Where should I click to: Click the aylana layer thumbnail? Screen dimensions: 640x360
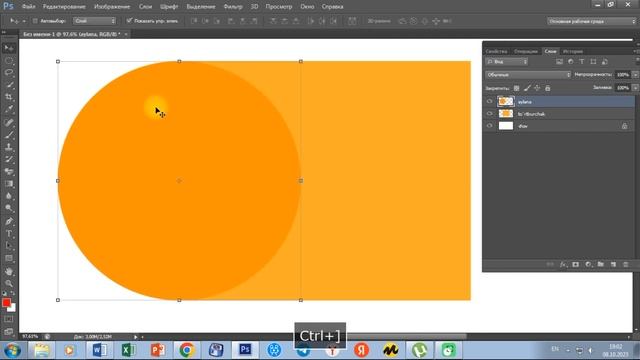tap(506, 101)
